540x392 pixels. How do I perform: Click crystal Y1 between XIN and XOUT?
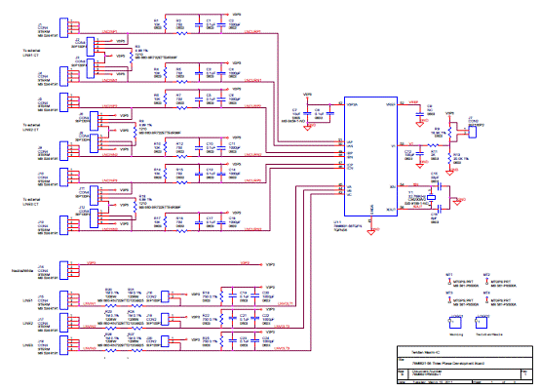[x=431, y=197]
